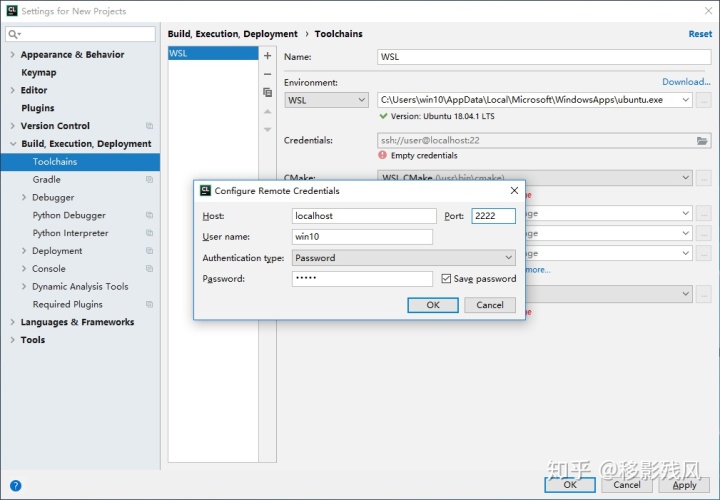
Task: Click the Reset link
Action: (x=700, y=34)
